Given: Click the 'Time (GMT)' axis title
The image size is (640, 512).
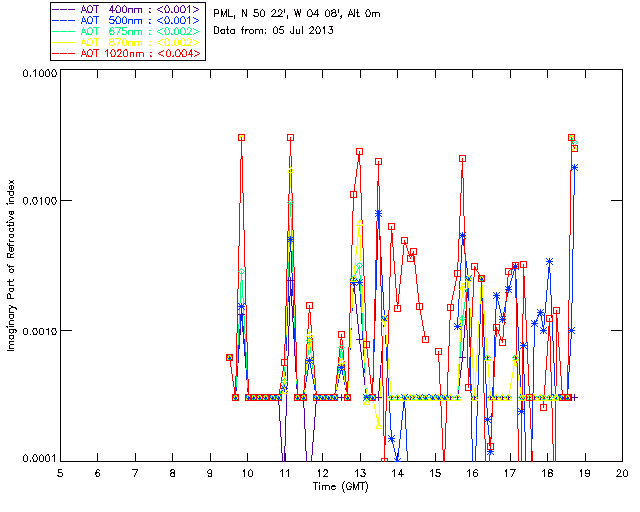Looking at the screenshot, I should pos(340,487).
